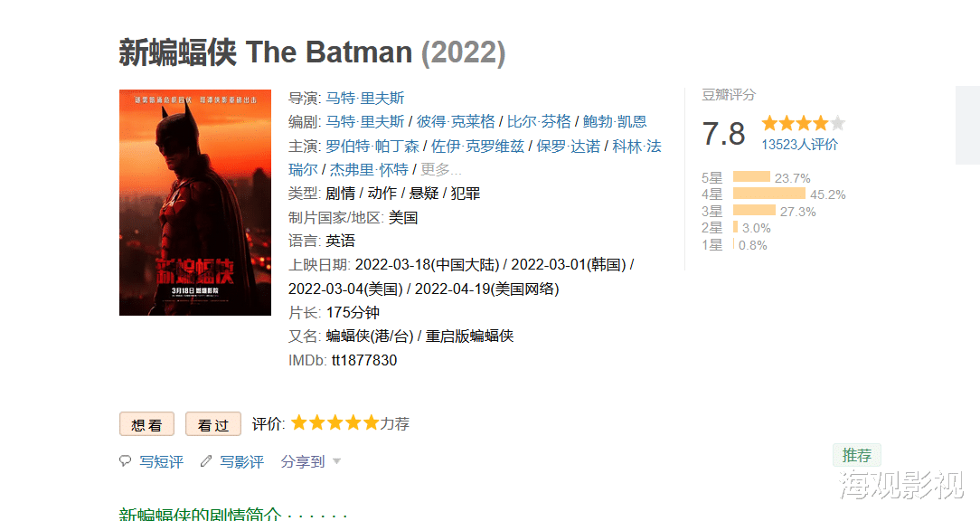Click the speech bubble icon beside 写短评
This screenshot has width=980, height=521.
pos(125,461)
